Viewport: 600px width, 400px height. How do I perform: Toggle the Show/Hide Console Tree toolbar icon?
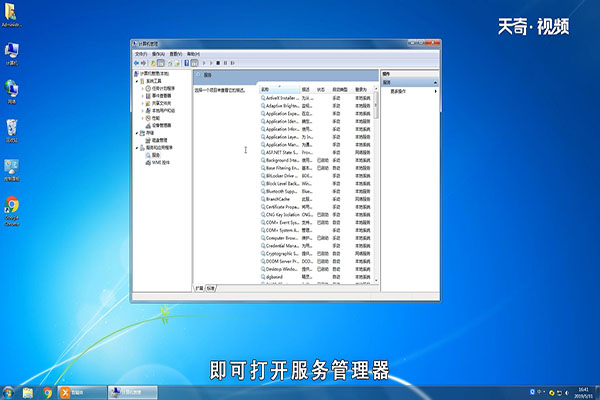pyautogui.click(x=161, y=63)
